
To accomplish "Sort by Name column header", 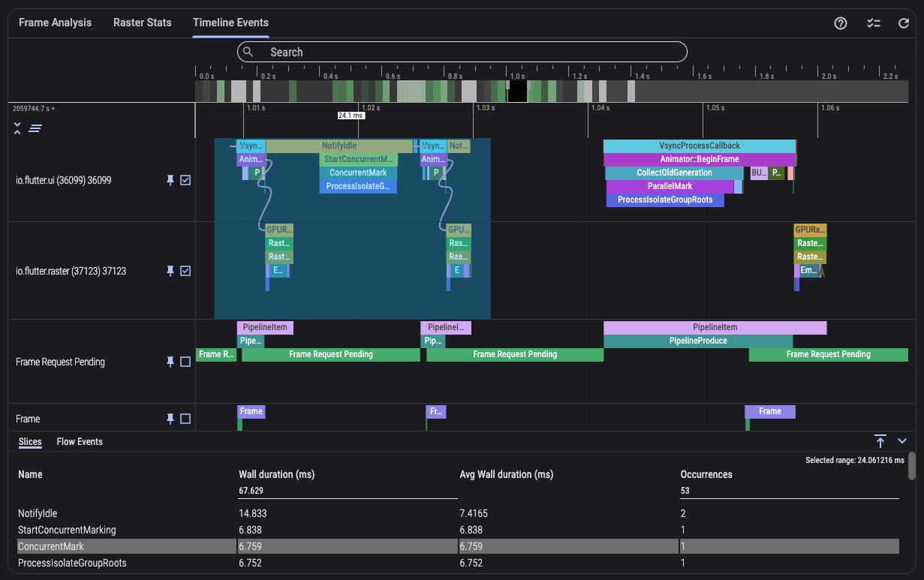I will [30, 474].
